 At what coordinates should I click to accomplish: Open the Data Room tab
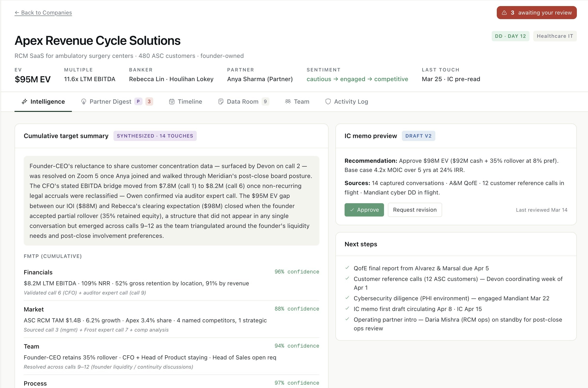[x=243, y=101]
